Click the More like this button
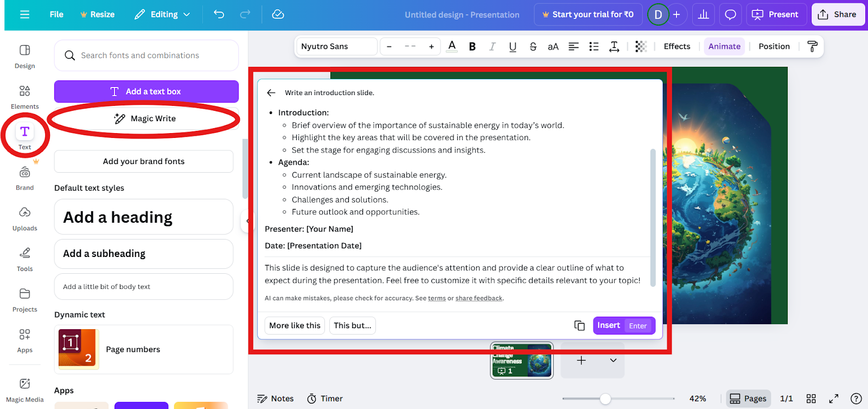Image resolution: width=868 pixels, height=409 pixels. tap(295, 325)
